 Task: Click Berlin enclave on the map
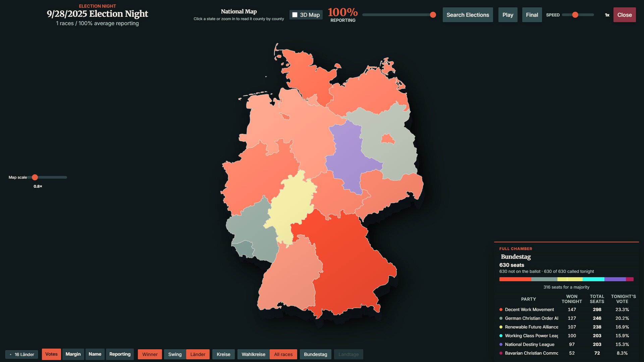(388, 139)
